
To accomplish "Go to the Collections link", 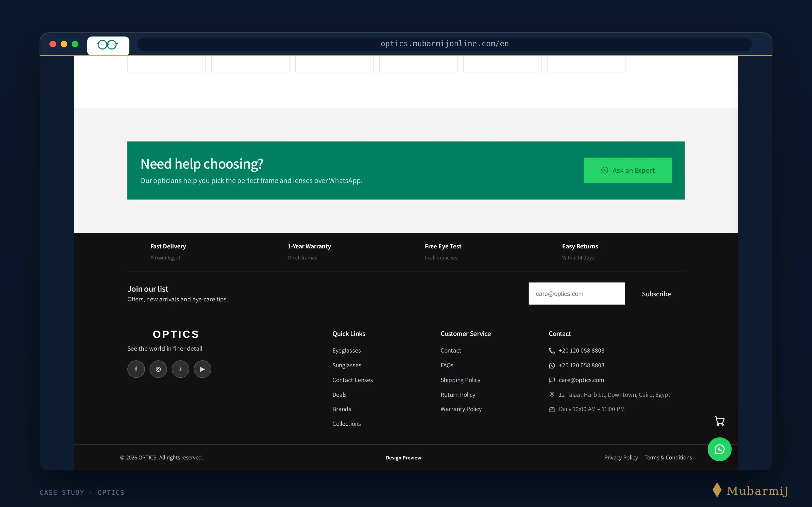I will pyautogui.click(x=346, y=424).
